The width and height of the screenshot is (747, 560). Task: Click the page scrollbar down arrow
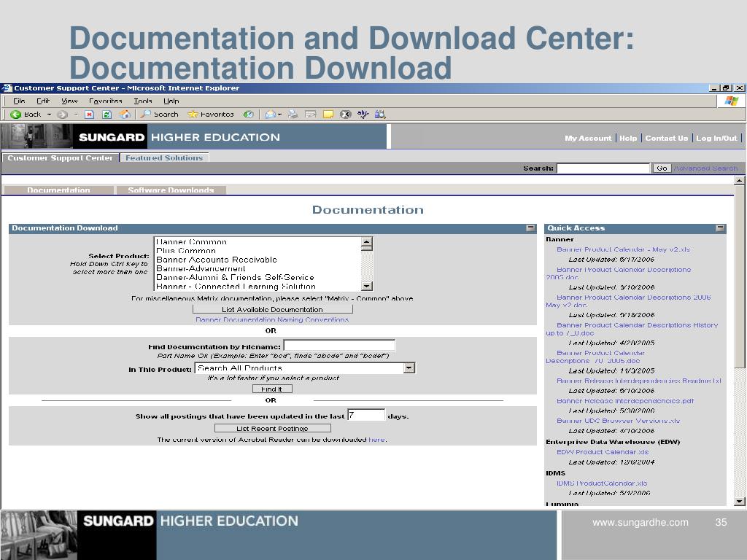click(x=740, y=501)
